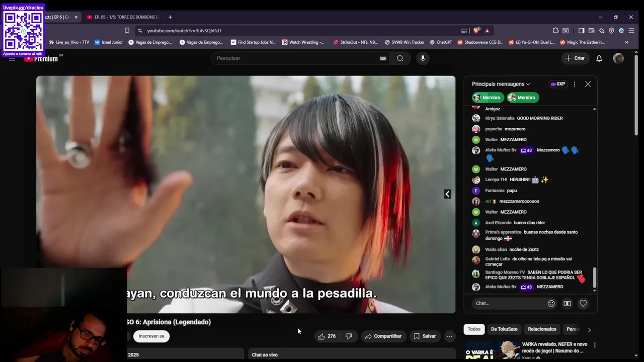
Task: Click the YouTube Premium logo
Action: [x=42, y=59]
